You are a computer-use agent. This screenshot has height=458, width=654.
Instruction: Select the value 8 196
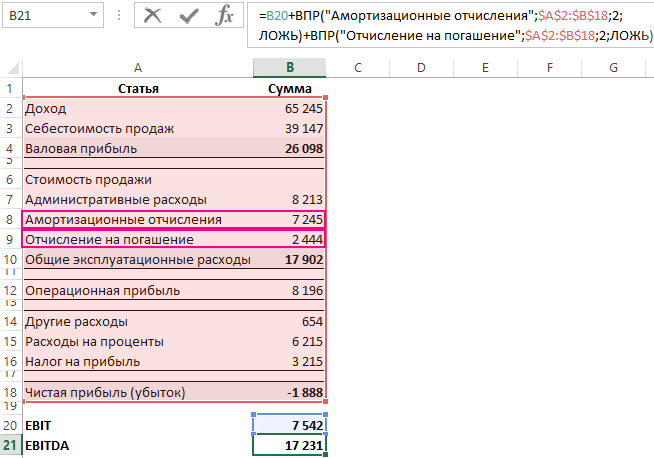pyautogui.click(x=289, y=290)
